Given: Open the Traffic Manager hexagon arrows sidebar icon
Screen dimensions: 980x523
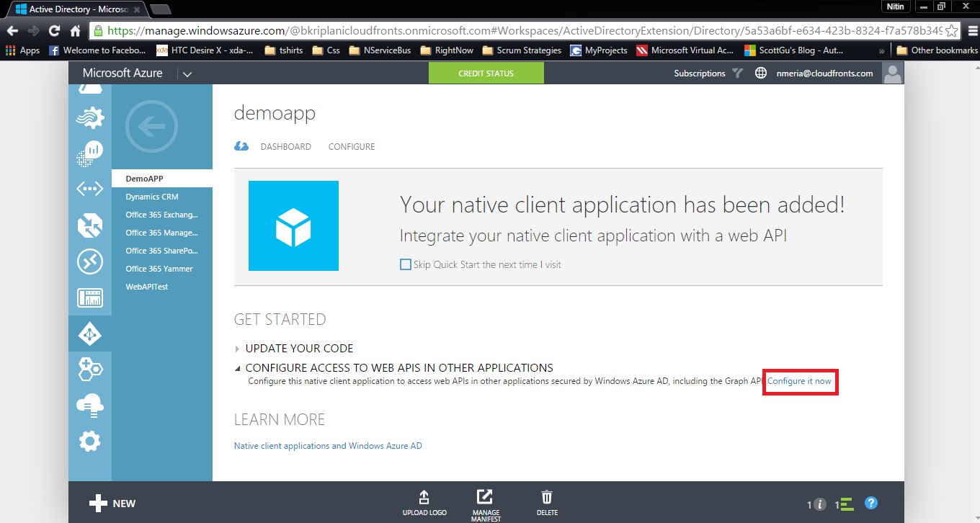Looking at the screenshot, I should pyautogui.click(x=90, y=225).
